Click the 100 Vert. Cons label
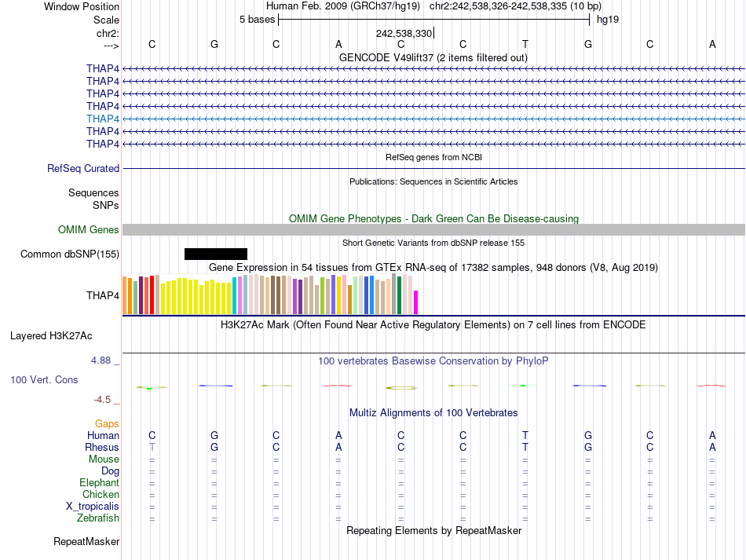Viewport: 746px width, 560px height. (44, 379)
